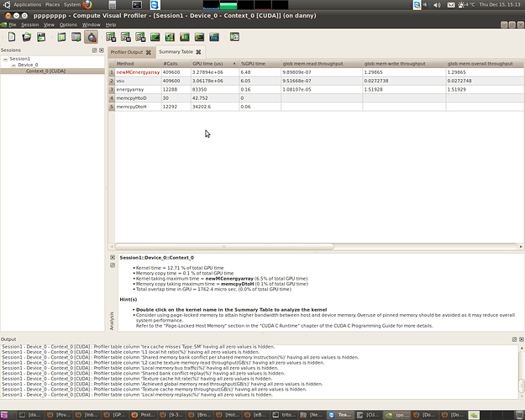Launch Firefox from the top panel
The width and height of the screenshot is (525, 420).
[87, 5]
